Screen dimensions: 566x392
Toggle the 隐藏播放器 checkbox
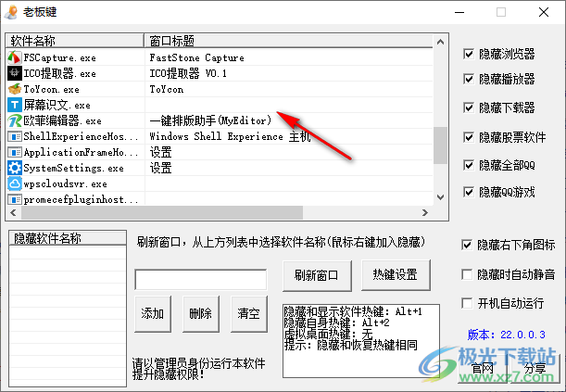(468, 79)
